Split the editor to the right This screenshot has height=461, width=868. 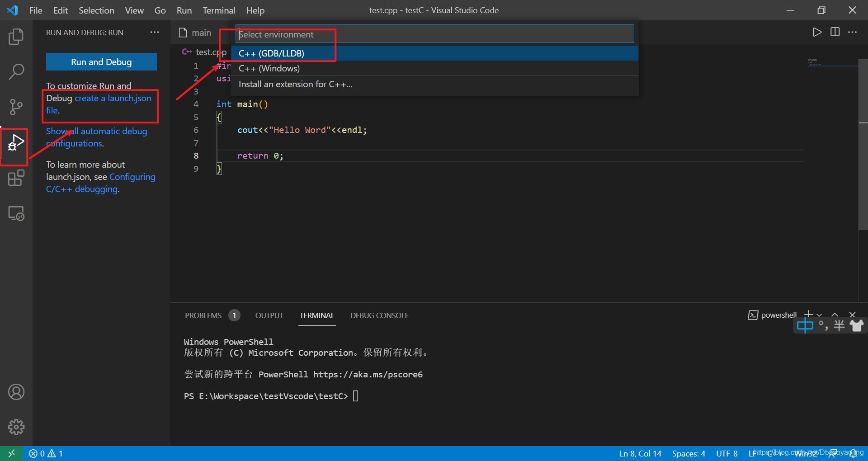pyautogui.click(x=835, y=32)
